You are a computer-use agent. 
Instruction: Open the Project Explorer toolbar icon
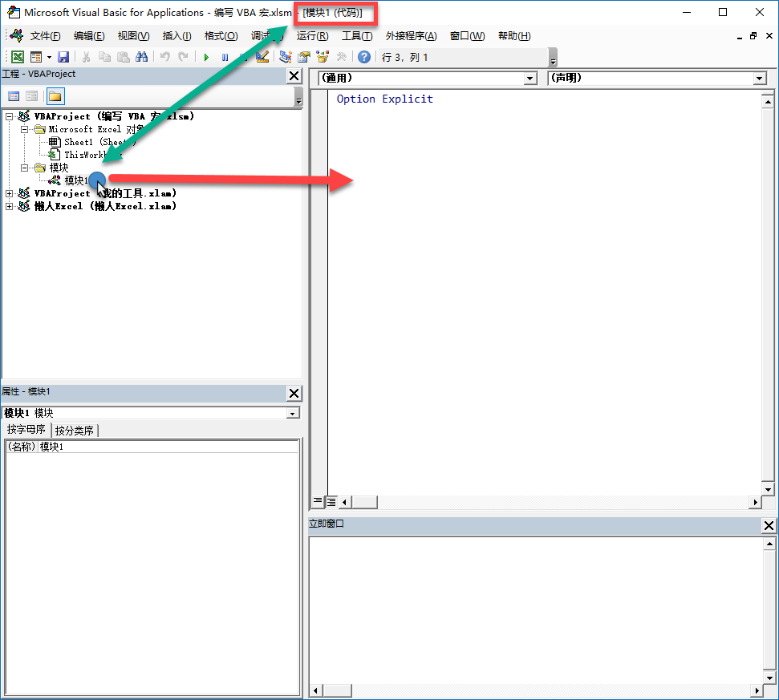[285, 57]
